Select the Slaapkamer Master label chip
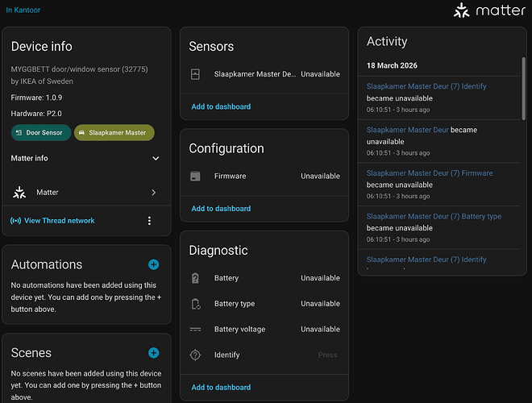The height and width of the screenshot is (403, 532). (x=114, y=133)
